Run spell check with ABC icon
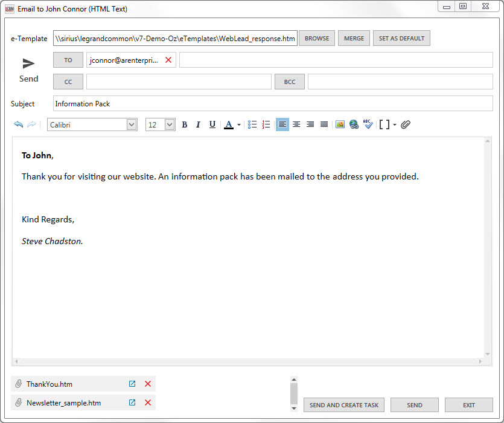 click(368, 124)
